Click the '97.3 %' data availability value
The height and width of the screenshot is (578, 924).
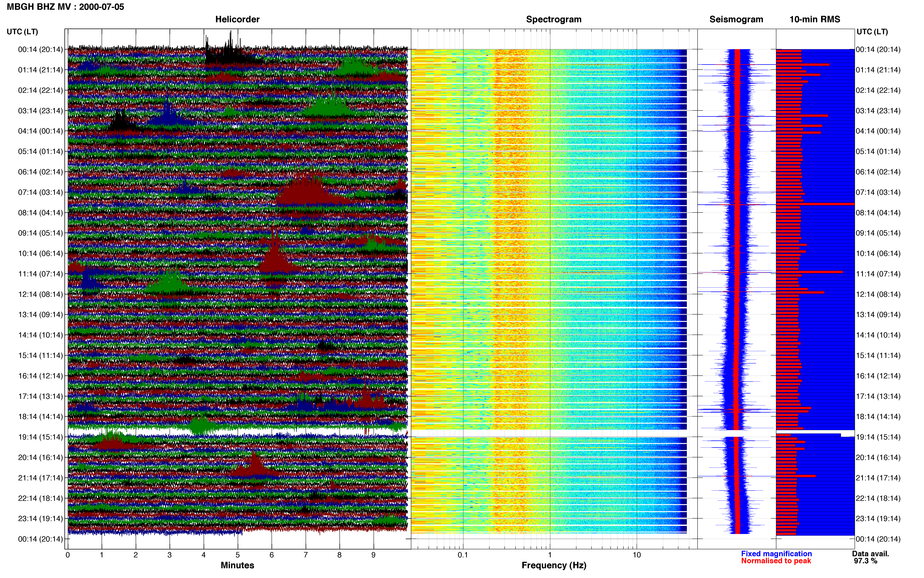[865, 561]
